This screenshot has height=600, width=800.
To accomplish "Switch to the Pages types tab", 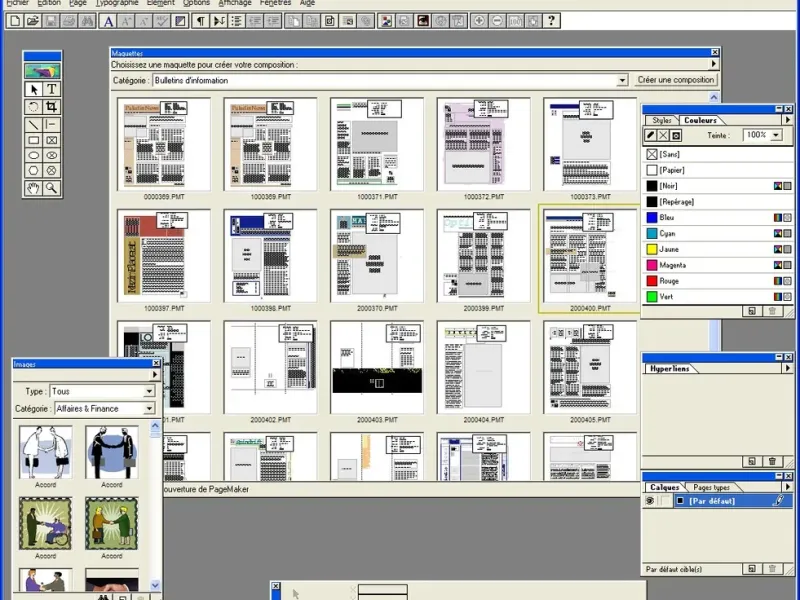I will (x=711, y=487).
